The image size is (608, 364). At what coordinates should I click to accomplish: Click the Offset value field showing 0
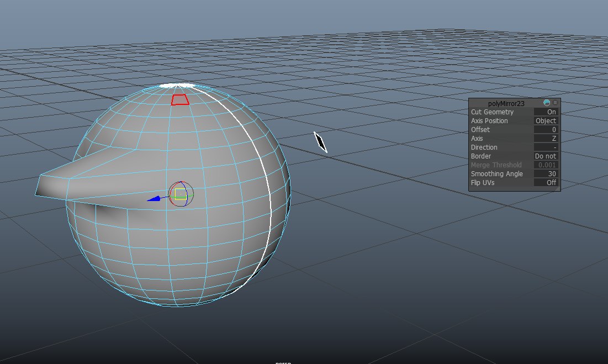(x=546, y=129)
